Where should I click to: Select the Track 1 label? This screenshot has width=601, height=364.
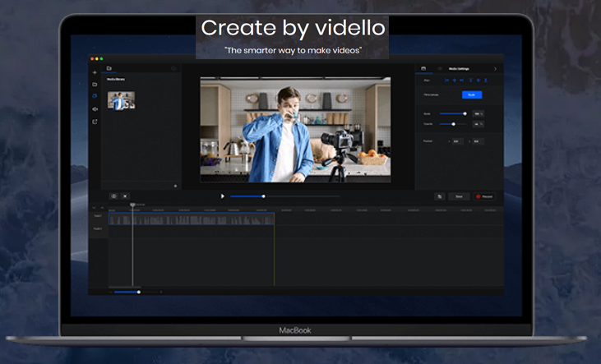98,216
